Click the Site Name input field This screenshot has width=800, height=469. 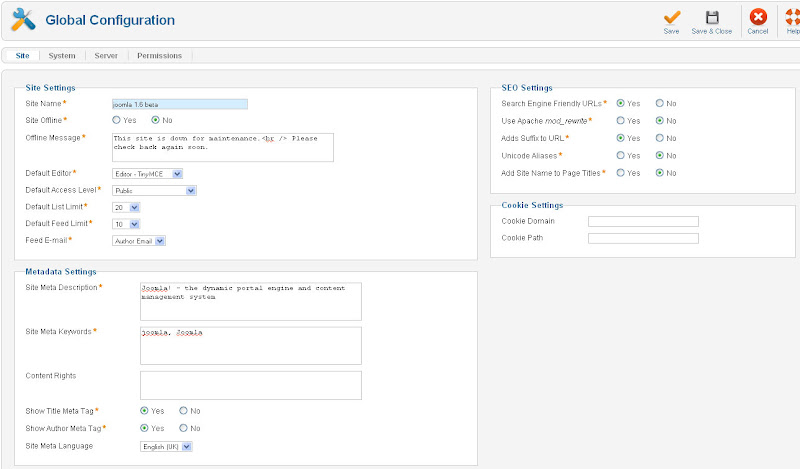pyautogui.click(x=180, y=104)
